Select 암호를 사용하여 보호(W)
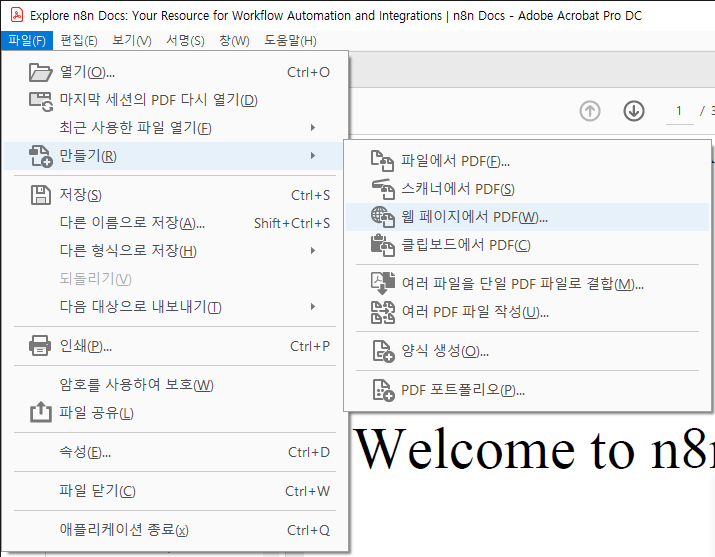 (x=175, y=385)
